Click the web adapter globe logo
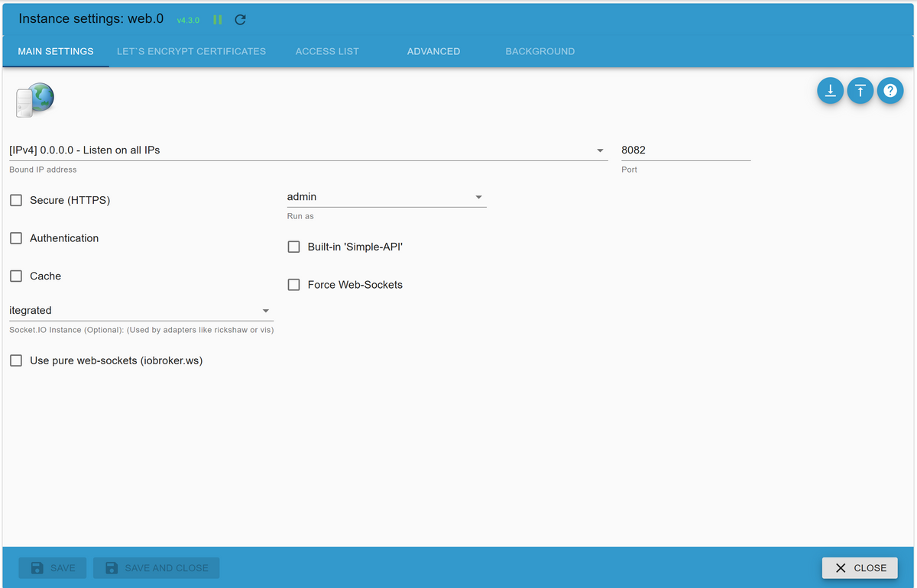The image size is (917, 588). [34, 100]
